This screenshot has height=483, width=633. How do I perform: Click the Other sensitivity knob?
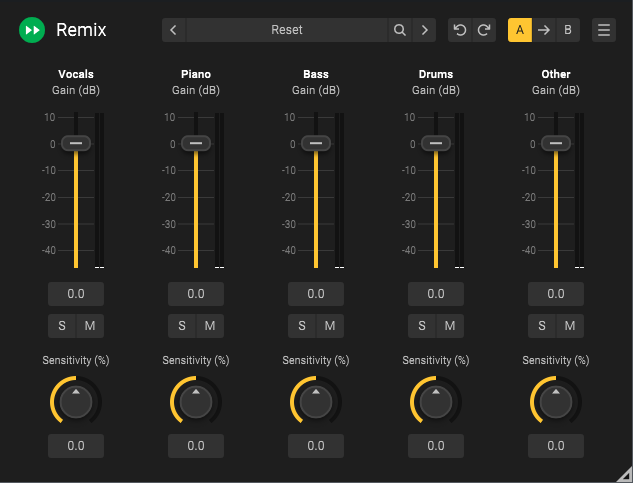556,402
